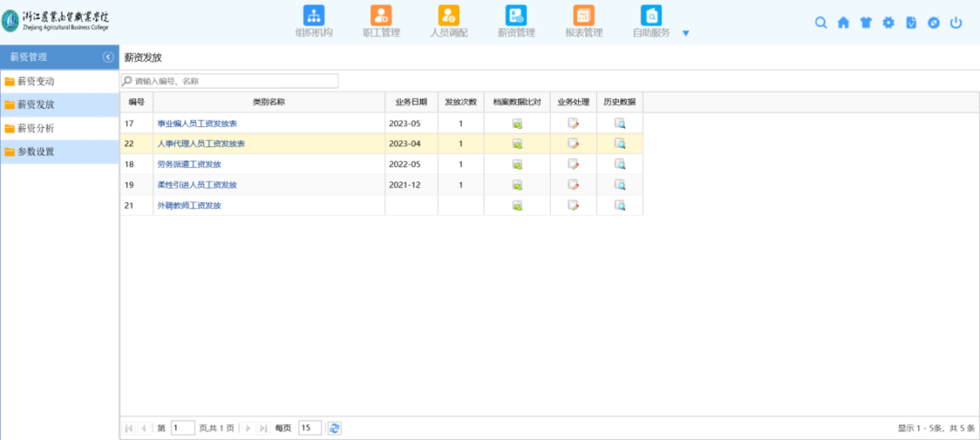Click the search box for 编号、名称
This screenshot has width=980, height=440.
pyautogui.click(x=231, y=82)
